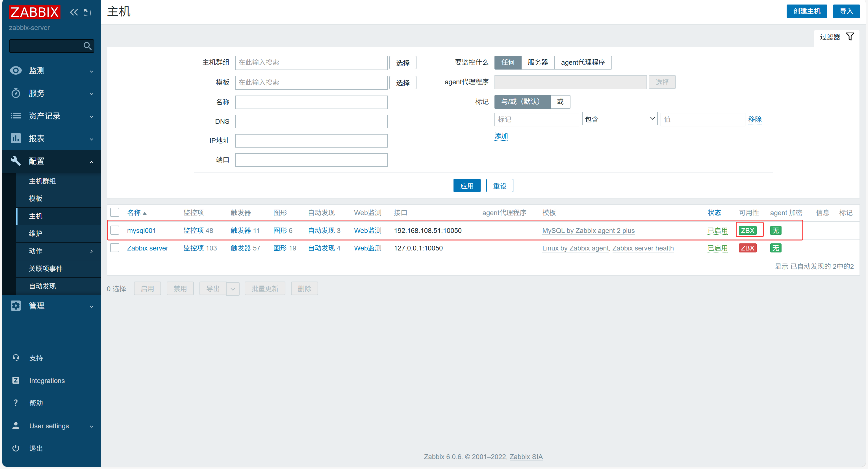The height and width of the screenshot is (469, 868).
Task: Click the 应用 filter button
Action: 467,186
